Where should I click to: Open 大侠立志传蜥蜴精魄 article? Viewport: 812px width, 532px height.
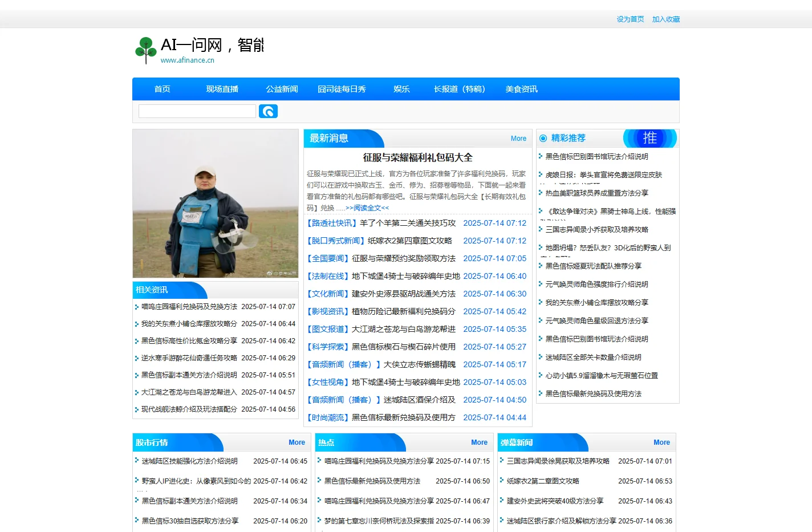pos(420,364)
